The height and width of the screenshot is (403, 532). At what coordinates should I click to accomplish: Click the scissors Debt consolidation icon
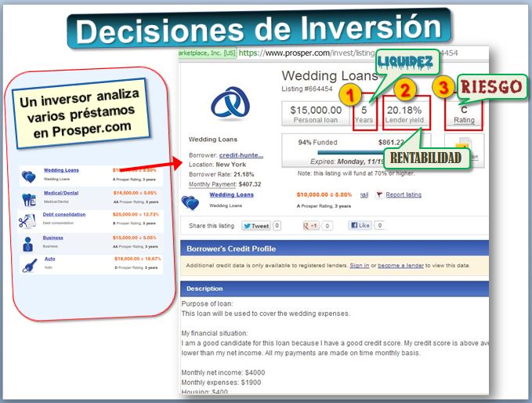point(27,221)
